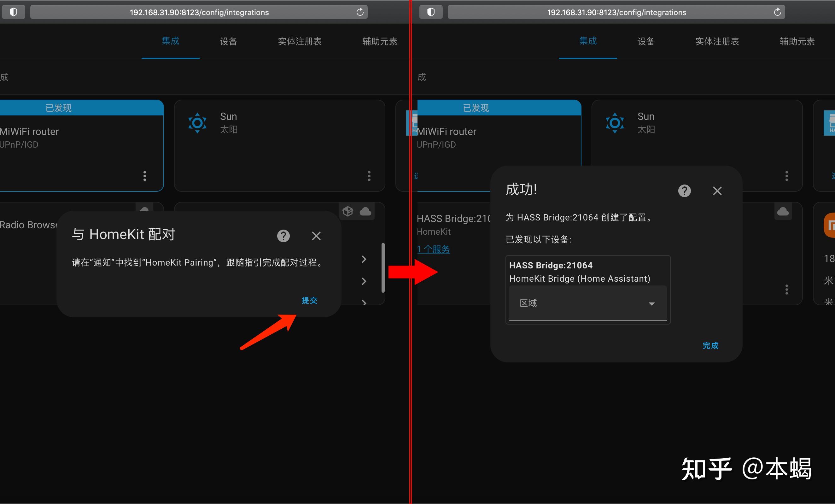Open the 1 个服务 link on HASS Bridge card
This screenshot has width=835, height=504.
pyautogui.click(x=434, y=249)
